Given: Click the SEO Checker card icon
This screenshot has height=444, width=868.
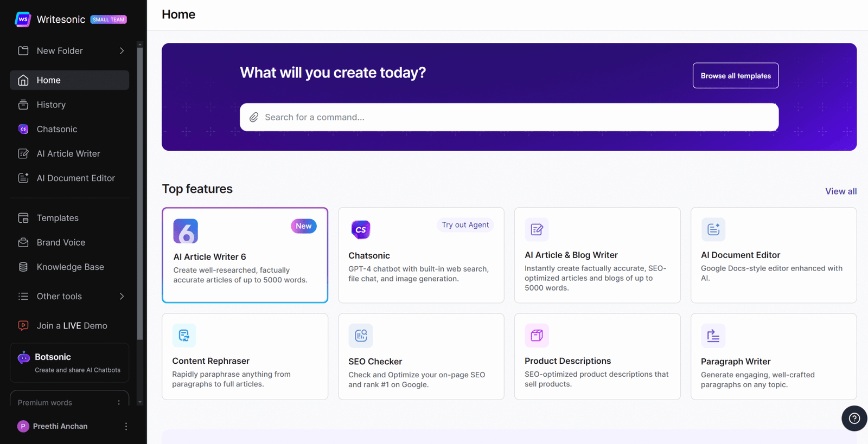Looking at the screenshot, I should coord(361,336).
